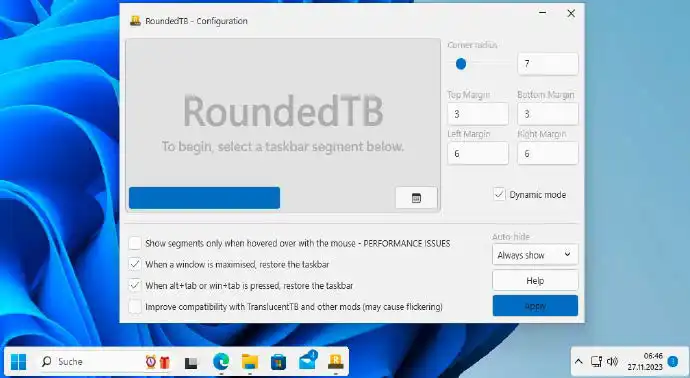Toggle the Dynamic mode checkbox
Screen dimensions: 690x378
[499, 194]
